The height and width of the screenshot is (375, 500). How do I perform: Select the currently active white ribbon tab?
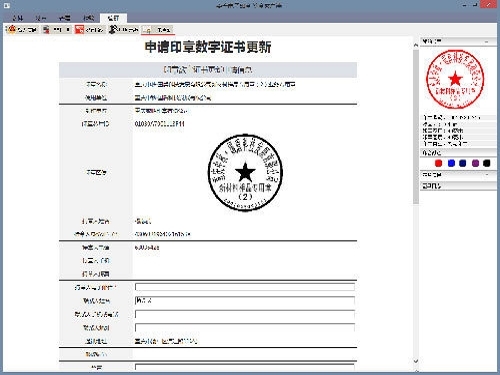click(113, 18)
